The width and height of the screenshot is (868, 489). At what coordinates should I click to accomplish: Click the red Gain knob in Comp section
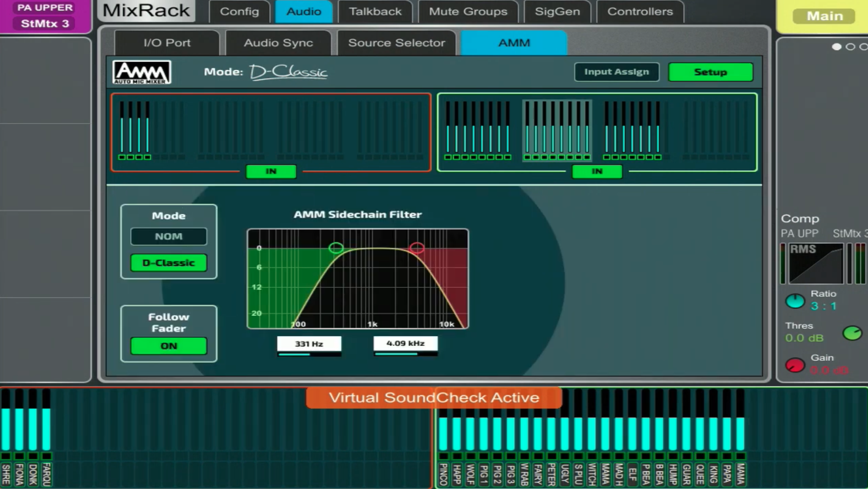click(x=795, y=365)
